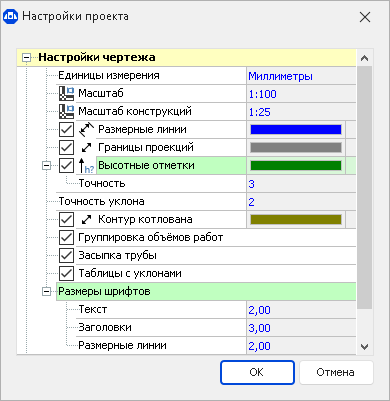This screenshot has width=390, height=401.
Task: Uncheck the Размерные линии checkbox
Action: [x=66, y=130]
